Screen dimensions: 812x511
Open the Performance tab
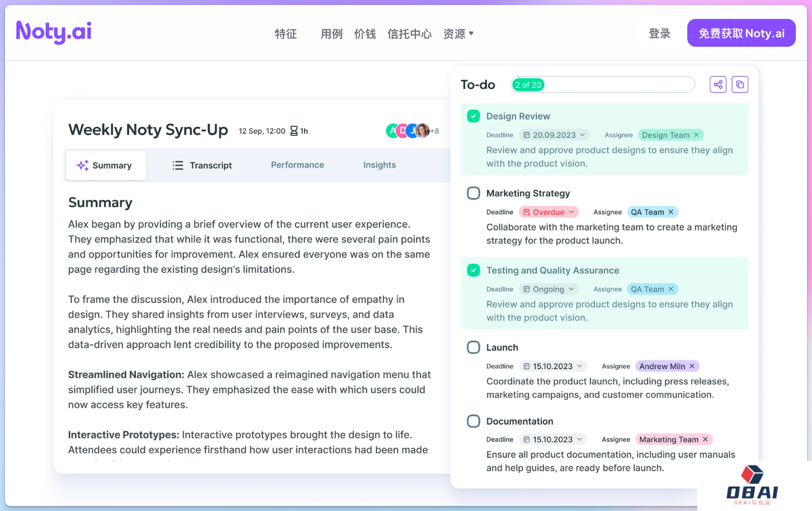click(x=297, y=165)
